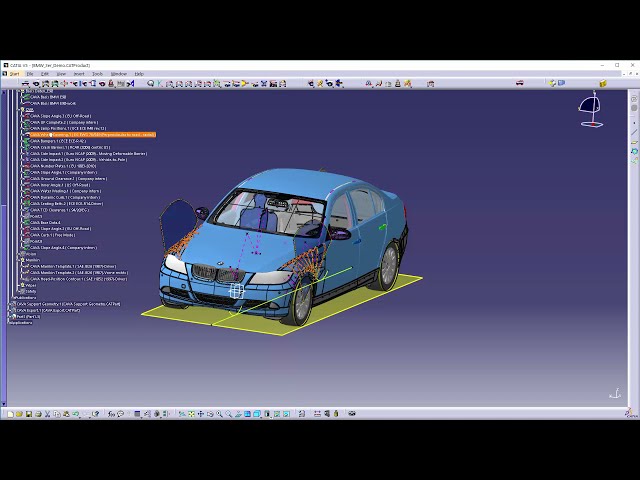The image size is (640, 480).
Task: Select the Rotate view tool
Action: coord(210,414)
